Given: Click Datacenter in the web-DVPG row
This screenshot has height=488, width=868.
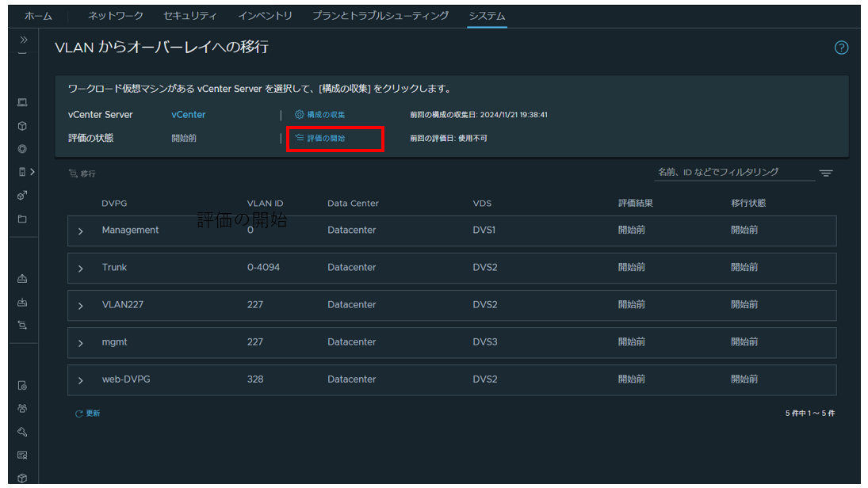Looking at the screenshot, I should [351, 379].
